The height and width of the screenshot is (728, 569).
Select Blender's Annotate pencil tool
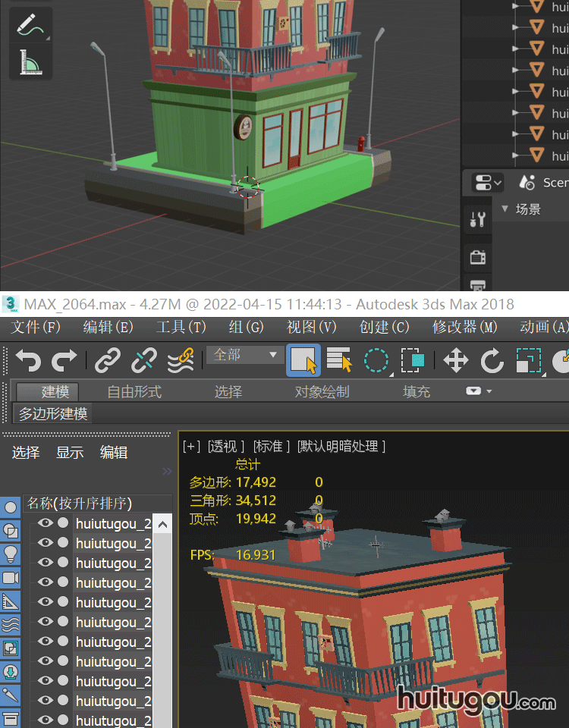pos(30,26)
